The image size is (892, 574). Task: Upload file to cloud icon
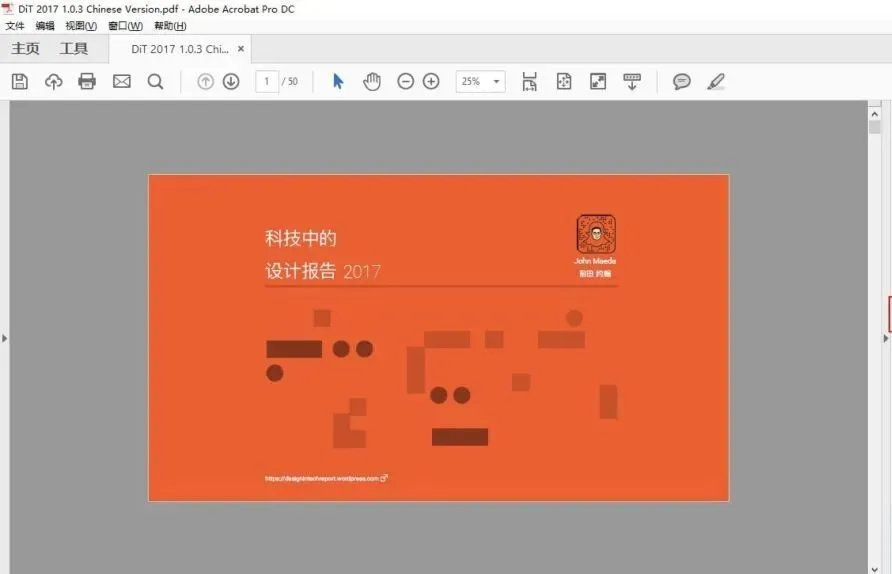point(53,81)
